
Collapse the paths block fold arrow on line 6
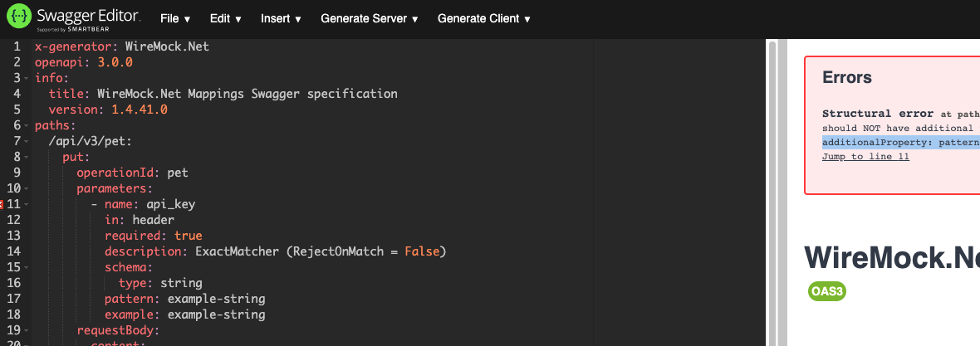point(26,125)
